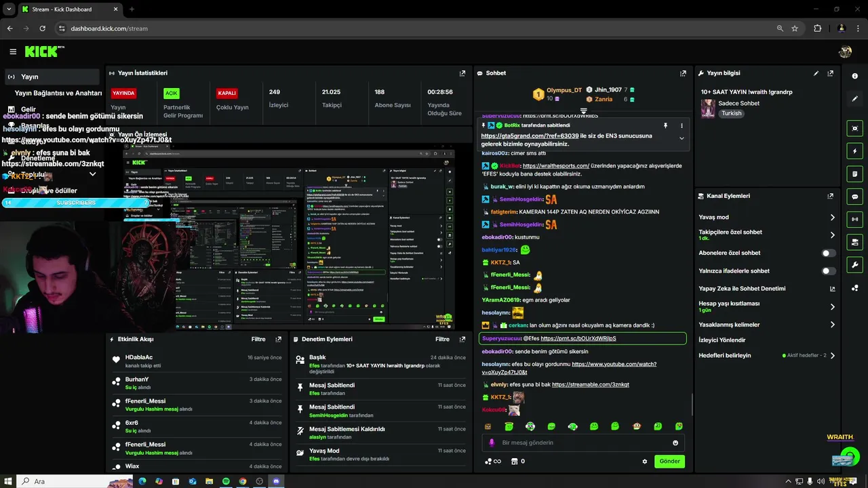Open Filtre in Etkinlik Akışı
The width and height of the screenshot is (868, 488).
(x=258, y=339)
